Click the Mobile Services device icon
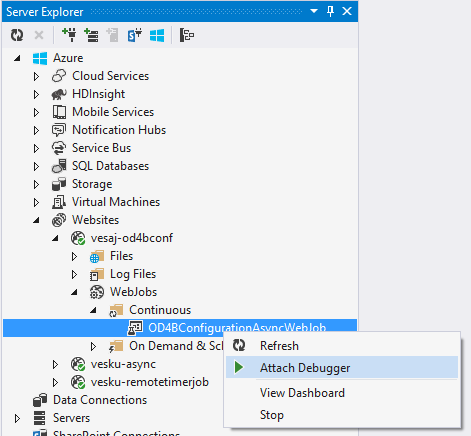 point(59,112)
